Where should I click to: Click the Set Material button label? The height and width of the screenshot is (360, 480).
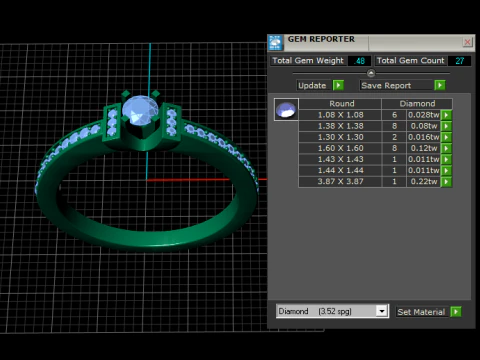[421, 312]
